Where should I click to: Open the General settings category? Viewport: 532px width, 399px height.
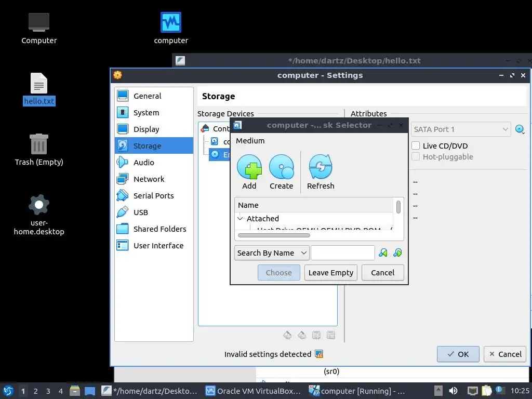[x=154, y=96]
